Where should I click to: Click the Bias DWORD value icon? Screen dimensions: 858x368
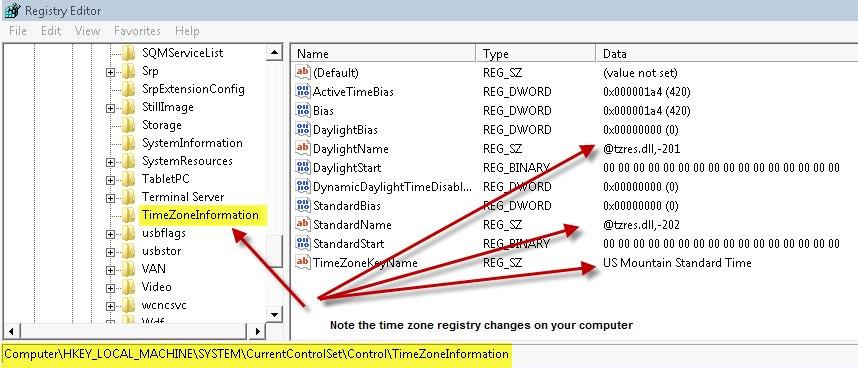click(303, 110)
